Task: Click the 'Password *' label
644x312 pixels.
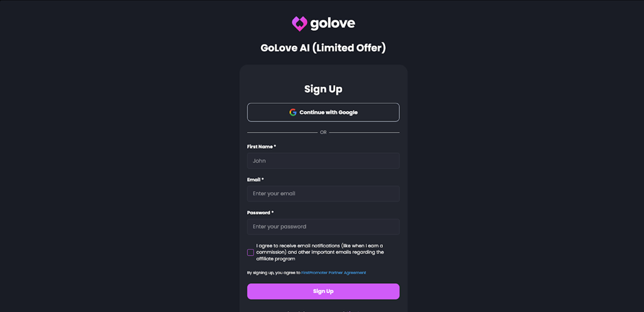Action: (260, 213)
